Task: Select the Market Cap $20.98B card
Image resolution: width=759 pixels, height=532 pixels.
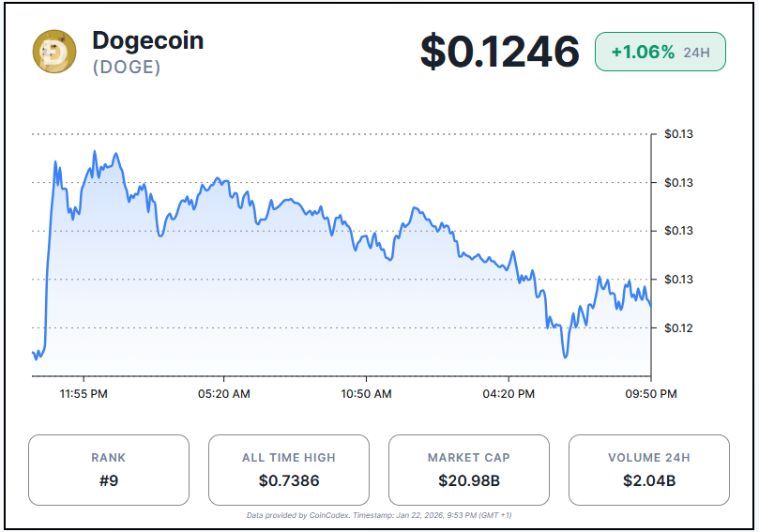Action: pyautogui.click(x=469, y=470)
